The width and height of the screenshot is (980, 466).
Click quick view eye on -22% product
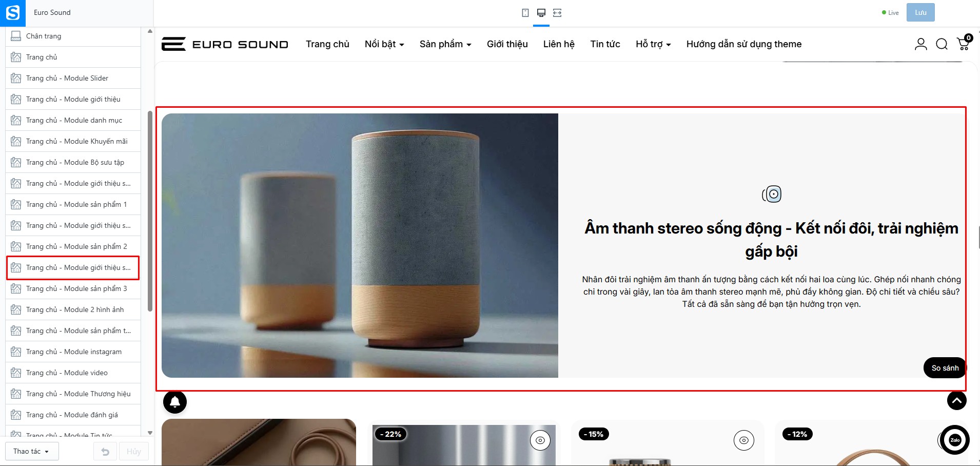click(x=540, y=440)
